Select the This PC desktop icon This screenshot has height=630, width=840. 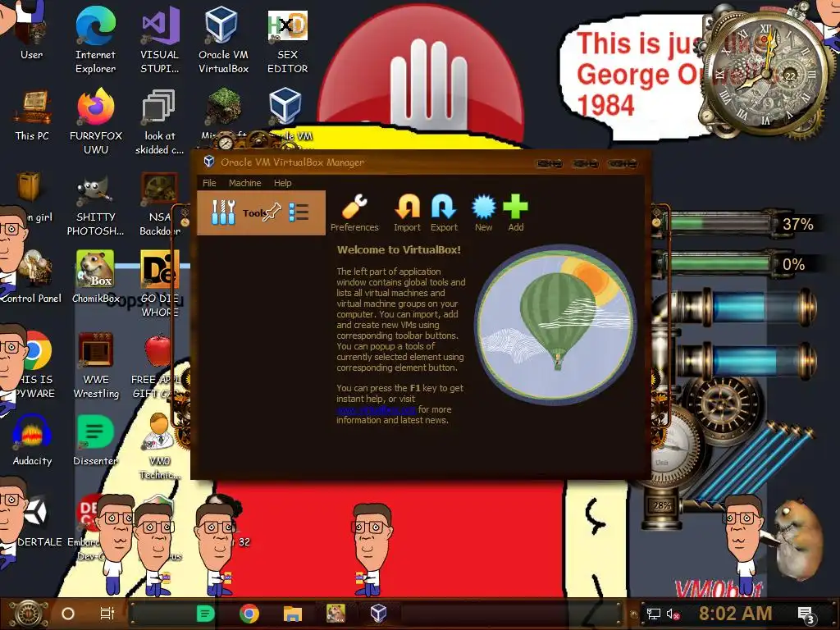(x=32, y=115)
